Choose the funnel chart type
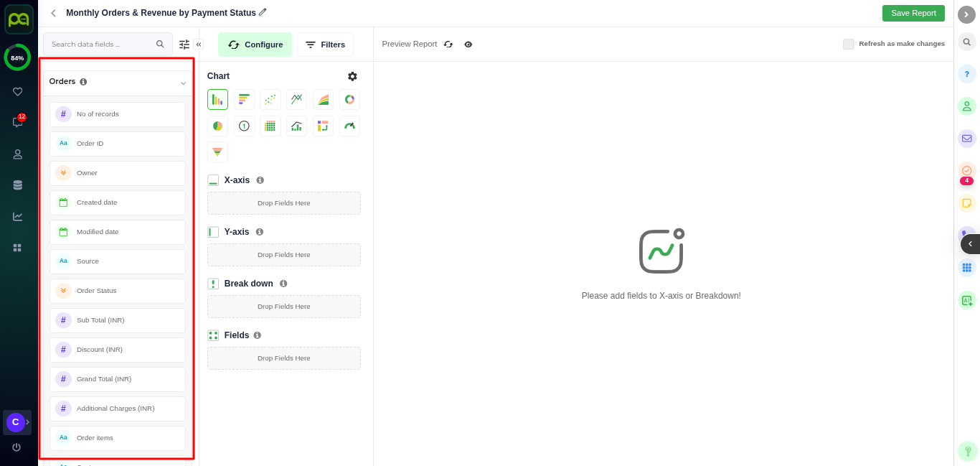The image size is (980, 466). [x=217, y=152]
